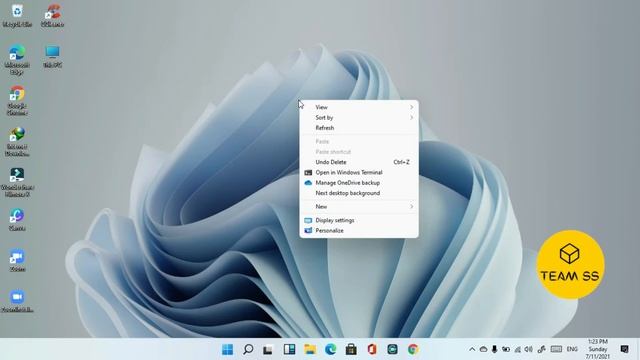Click the microphone tray icon

[494, 349]
